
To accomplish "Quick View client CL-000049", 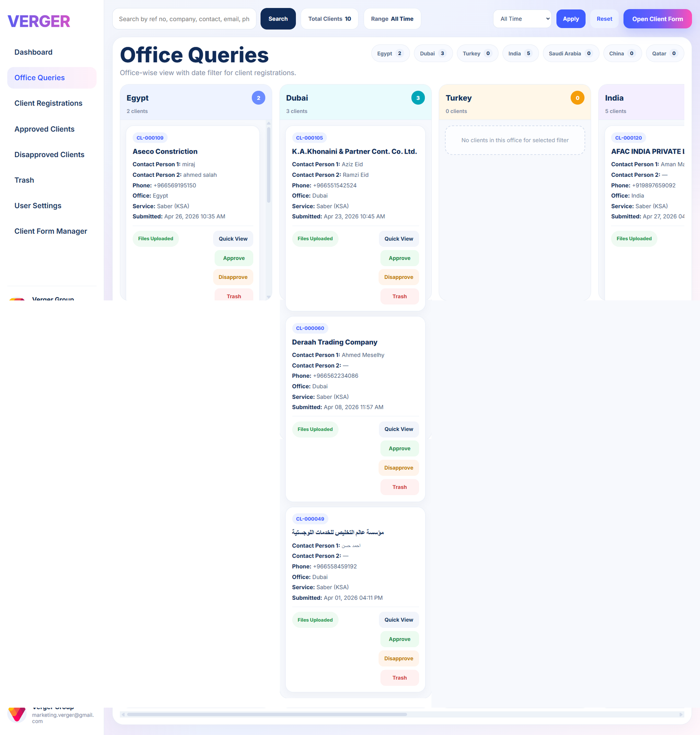I will (399, 620).
